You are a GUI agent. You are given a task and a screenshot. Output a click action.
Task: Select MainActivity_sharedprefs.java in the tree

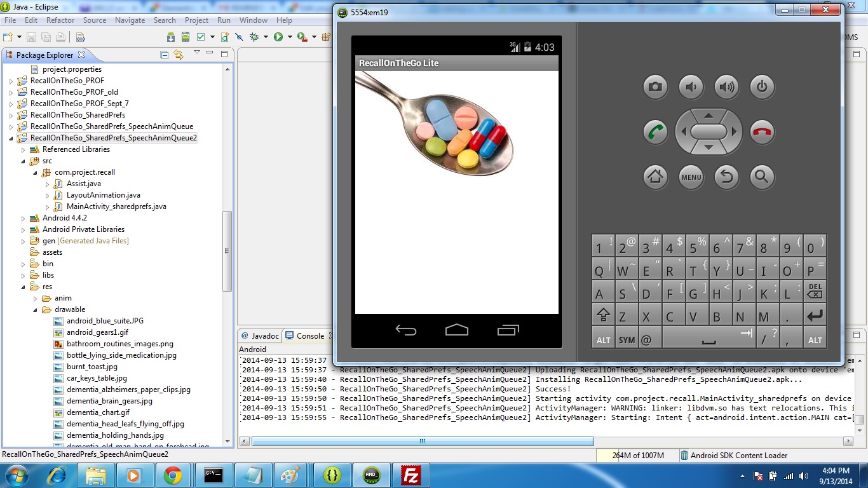click(116, 207)
